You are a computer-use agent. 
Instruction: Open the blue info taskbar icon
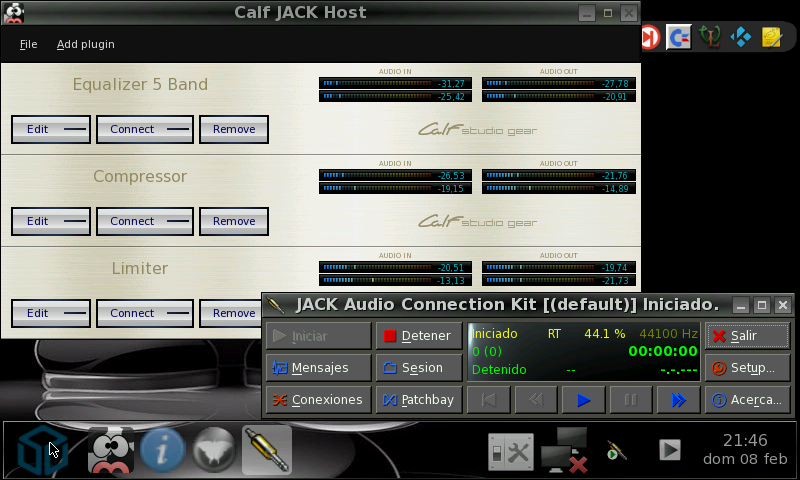point(162,450)
